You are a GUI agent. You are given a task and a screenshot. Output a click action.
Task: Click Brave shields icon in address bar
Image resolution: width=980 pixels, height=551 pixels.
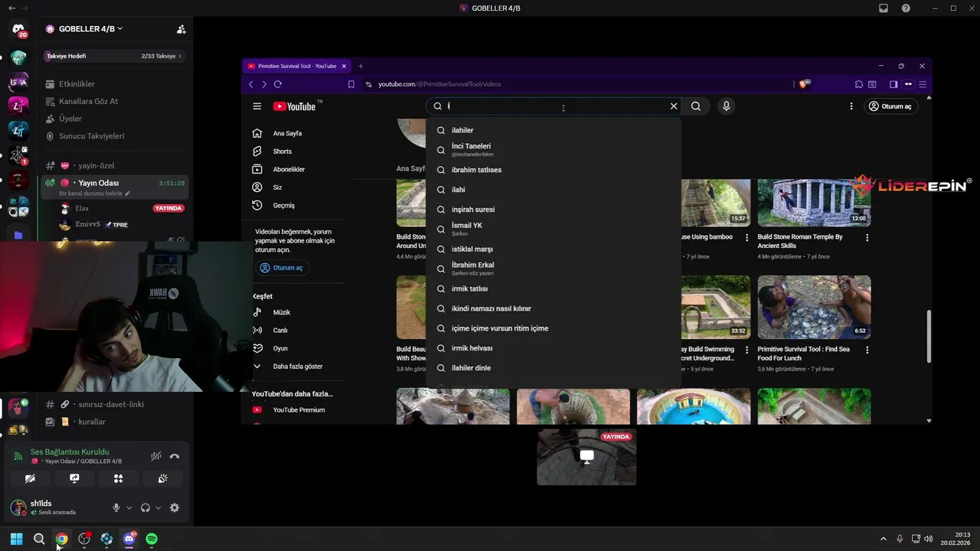(x=804, y=84)
